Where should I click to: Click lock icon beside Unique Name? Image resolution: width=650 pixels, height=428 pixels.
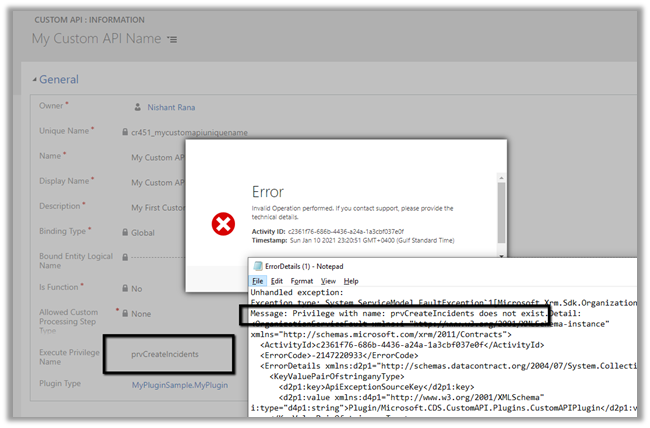(124, 131)
